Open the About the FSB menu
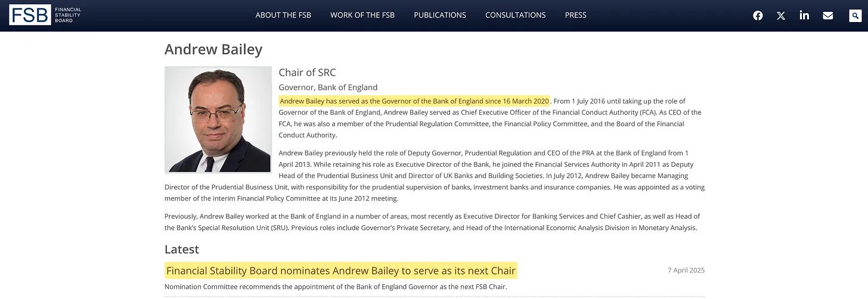The image size is (868, 299). coord(283,15)
